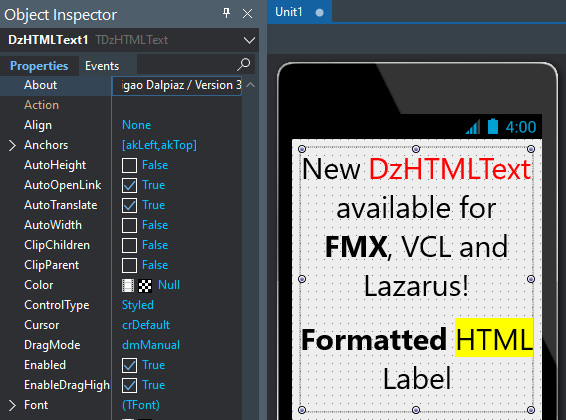The width and height of the screenshot is (566, 420).
Task: Click the top-left selection handle of DzHTMLText1
Action: 302,149
